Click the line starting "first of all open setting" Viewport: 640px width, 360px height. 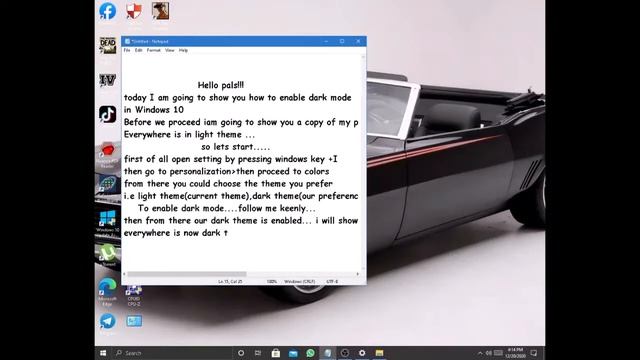pos(231,159)
